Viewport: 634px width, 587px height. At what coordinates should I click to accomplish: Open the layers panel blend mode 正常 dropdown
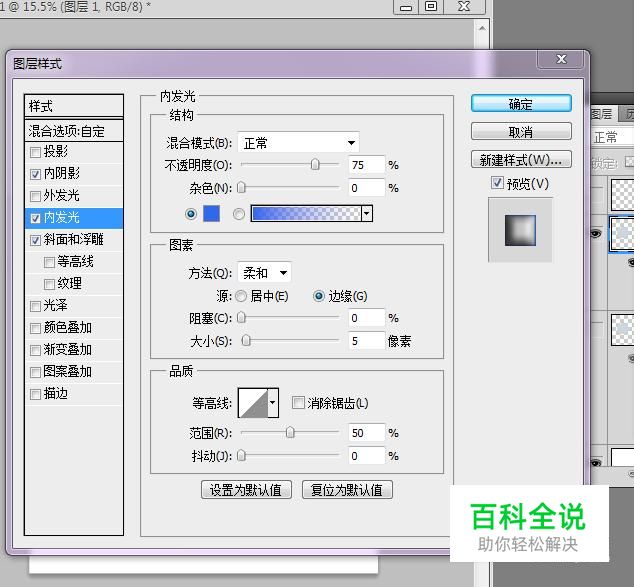pos(613,137)
